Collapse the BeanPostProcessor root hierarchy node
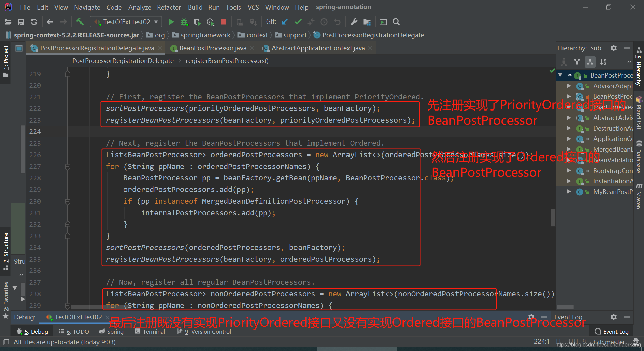644x351 pixels. coord(560,75)
